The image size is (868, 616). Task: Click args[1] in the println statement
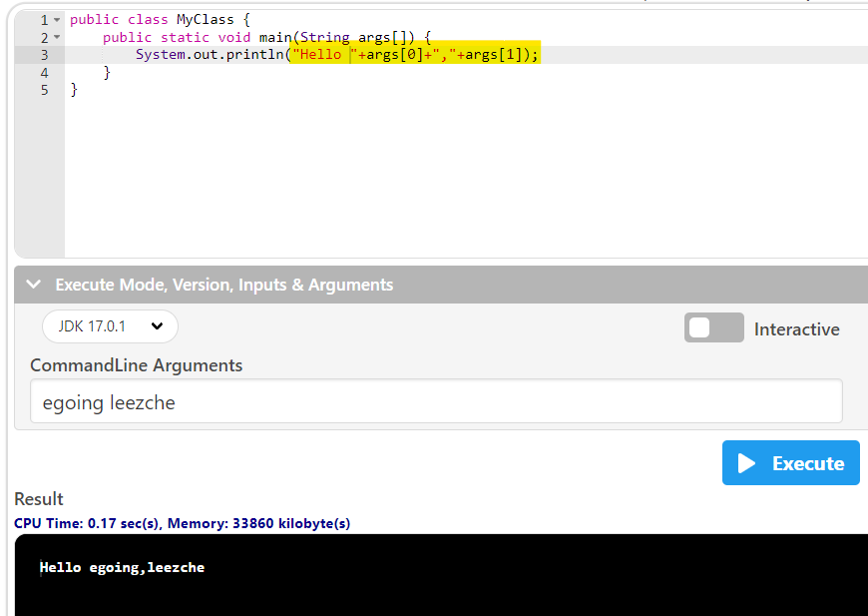[493, 54]
